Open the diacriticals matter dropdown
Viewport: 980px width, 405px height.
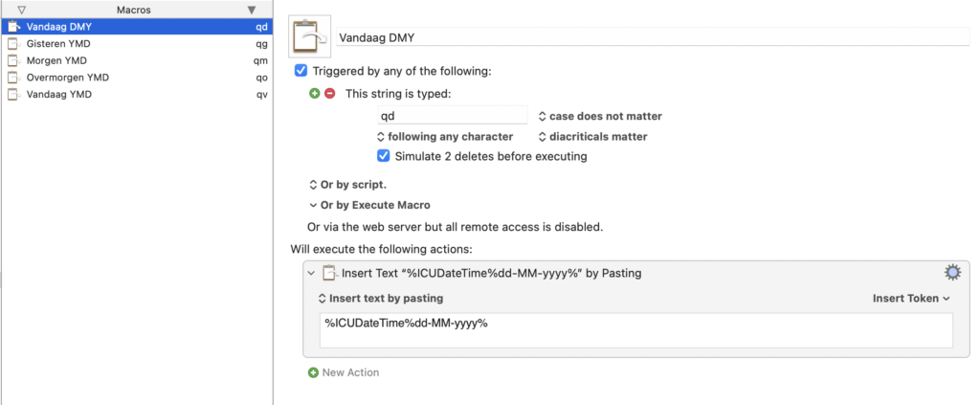point(592,137)
